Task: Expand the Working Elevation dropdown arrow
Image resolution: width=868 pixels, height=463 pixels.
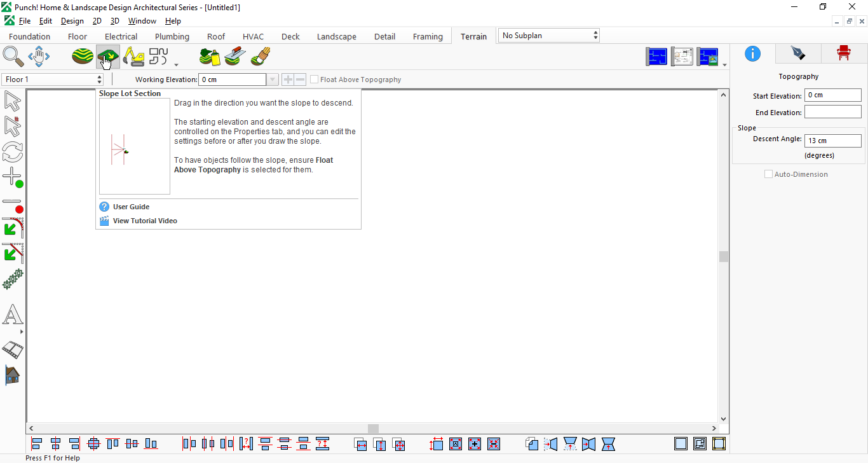Action: click(x=273, y=79)
